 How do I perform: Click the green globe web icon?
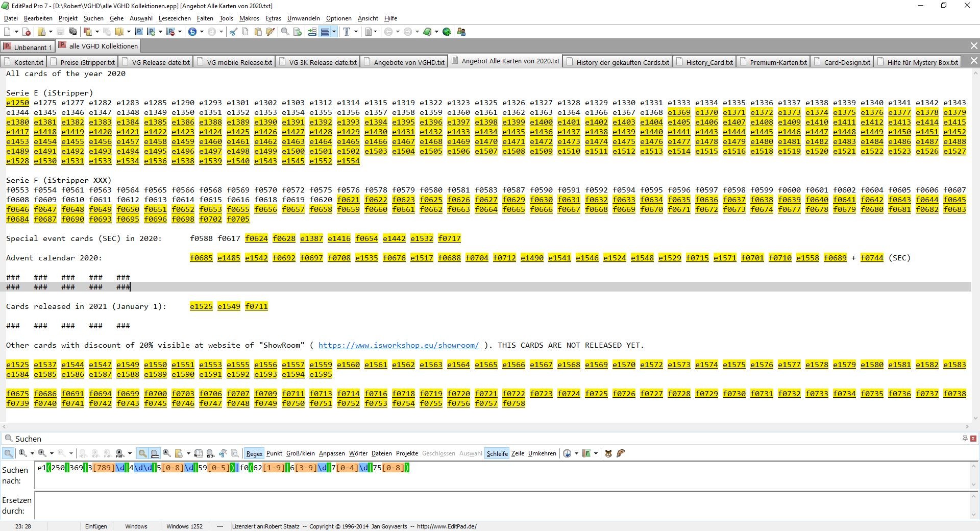[447, 32]
